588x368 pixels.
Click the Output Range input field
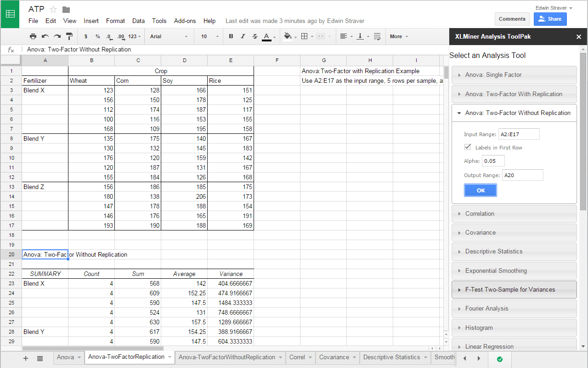click(522, 175)
